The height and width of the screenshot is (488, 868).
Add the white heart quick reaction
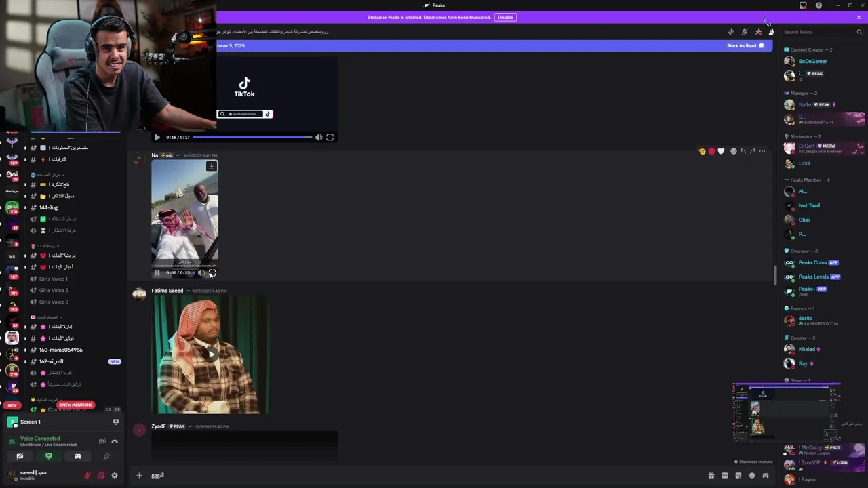pos(721,151)
